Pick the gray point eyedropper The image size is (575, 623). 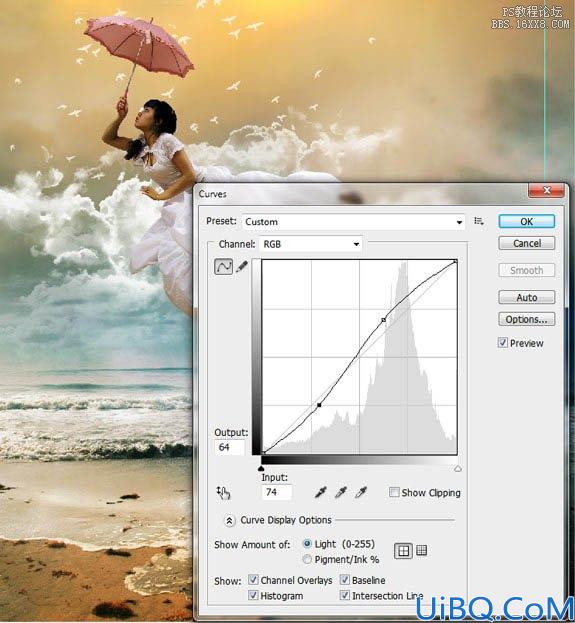point(341,492)
